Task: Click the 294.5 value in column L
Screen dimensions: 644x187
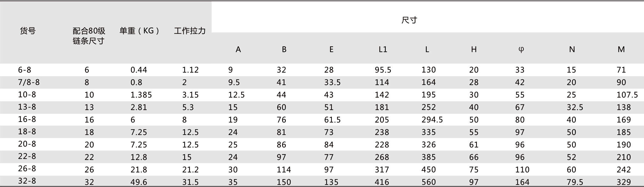Action: [432, 120]
